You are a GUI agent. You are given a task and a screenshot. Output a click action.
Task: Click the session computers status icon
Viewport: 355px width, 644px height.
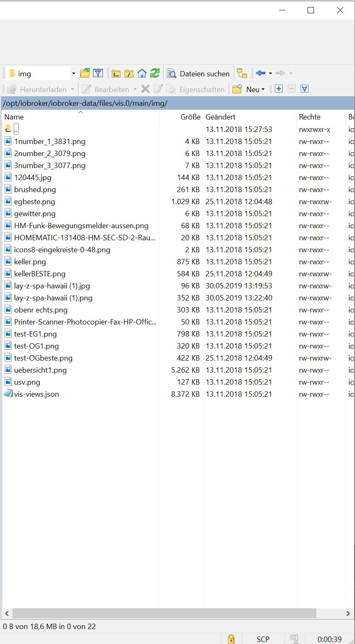click(x=294, y=639)
